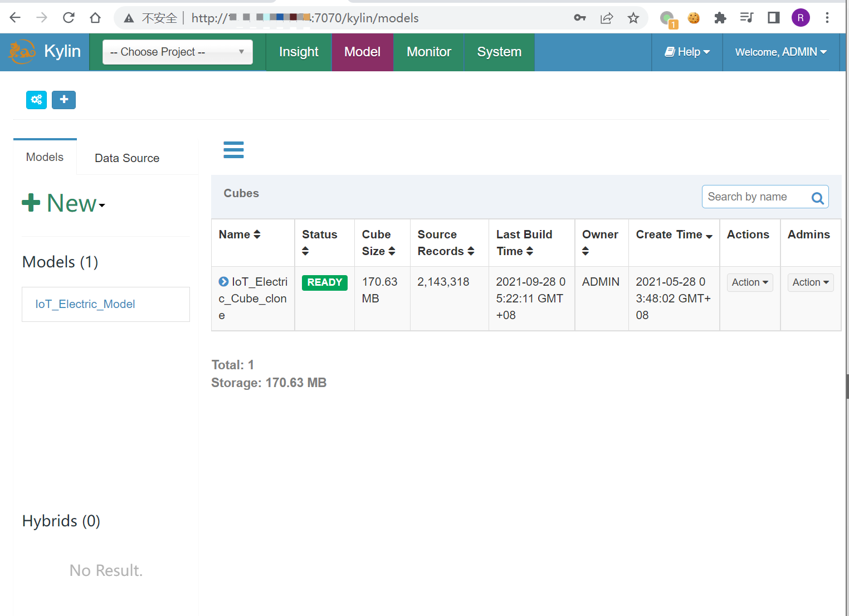This screenshot has height=616, width=849.
Task: Open the Action dropdown under Actions column
Action: tap(749, 282)
